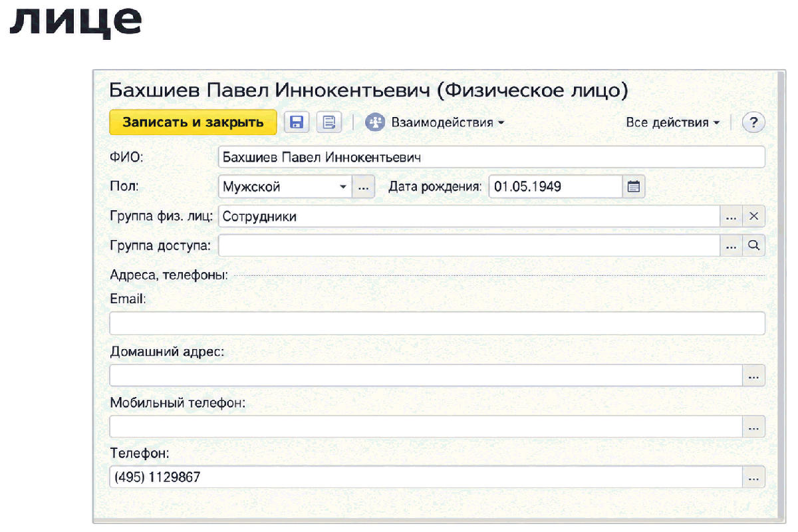Save the record with floppy disk icon
Viewport: 798px width, 532px height.
tap(297, 122)
